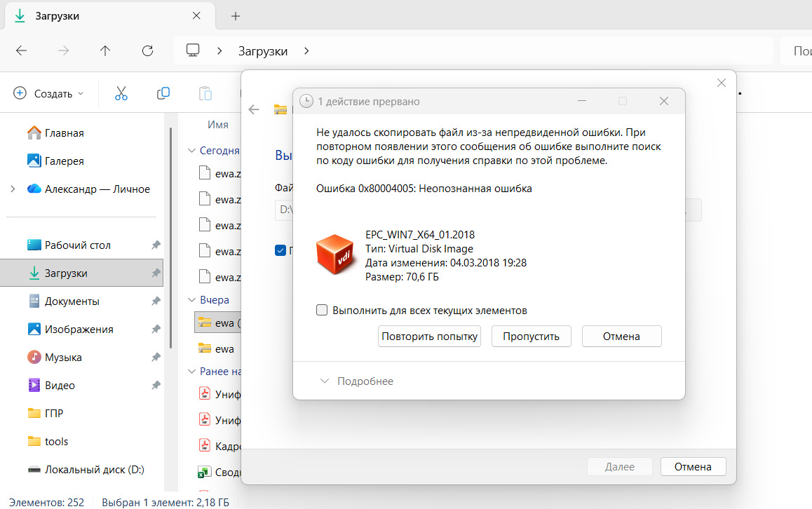This screenshot has height=509, width=812.
Task: Click the red VDI file icon
Action: coord(335,254)
